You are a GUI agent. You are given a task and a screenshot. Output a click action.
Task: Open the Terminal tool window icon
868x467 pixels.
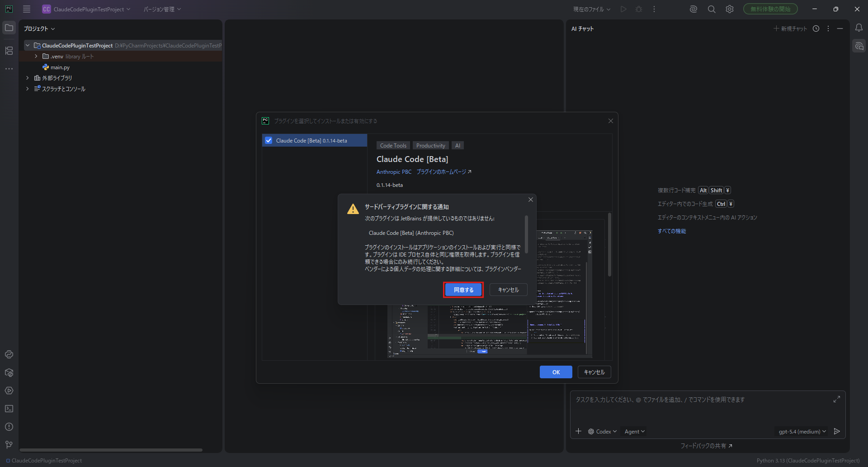tap(9, 409)
